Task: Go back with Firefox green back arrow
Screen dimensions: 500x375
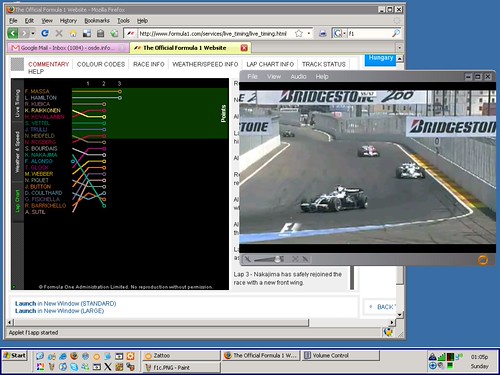Action: 13,33
